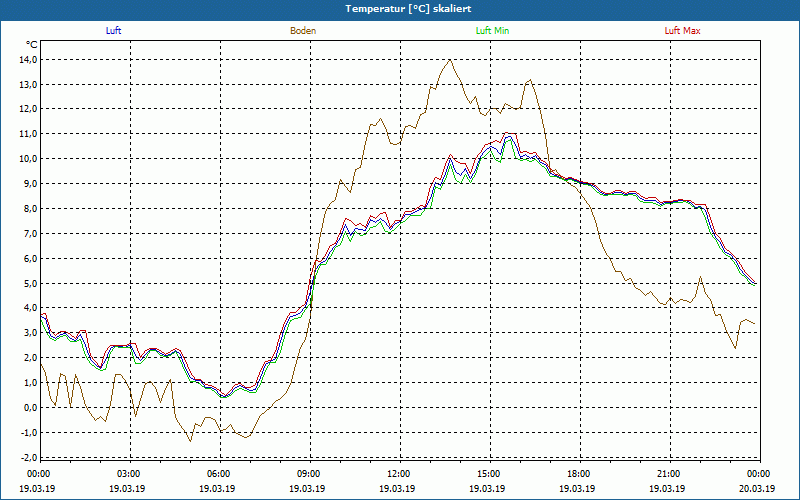Click the '1,0' y-axis value
800x500 pixels.
[x=31, y=383]
